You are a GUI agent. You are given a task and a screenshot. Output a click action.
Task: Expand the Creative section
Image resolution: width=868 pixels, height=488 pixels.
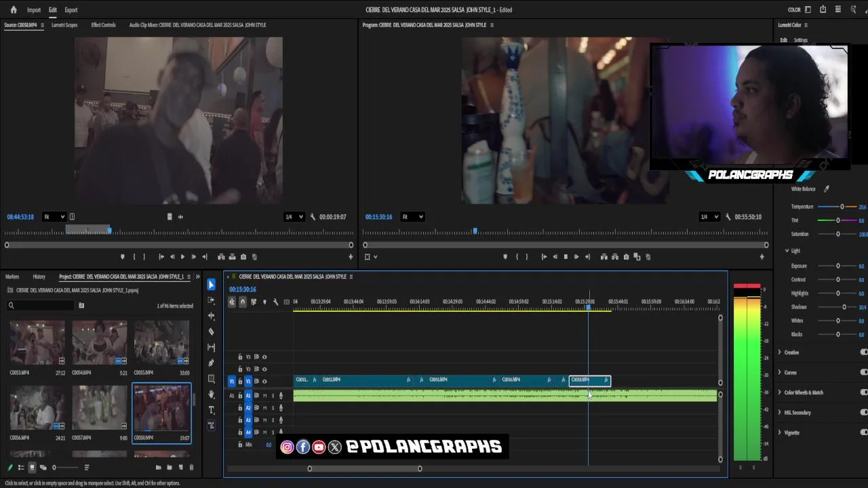(x=779, y=352)
